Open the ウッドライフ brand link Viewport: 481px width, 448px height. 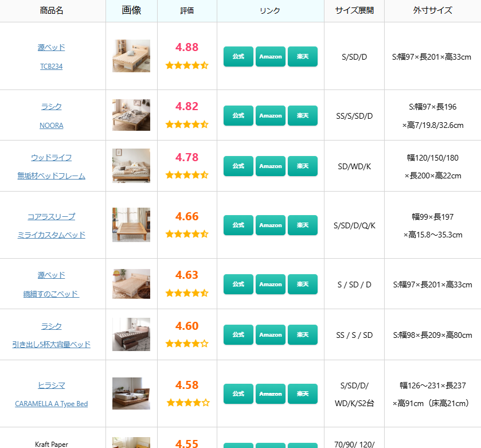point(51,157)
